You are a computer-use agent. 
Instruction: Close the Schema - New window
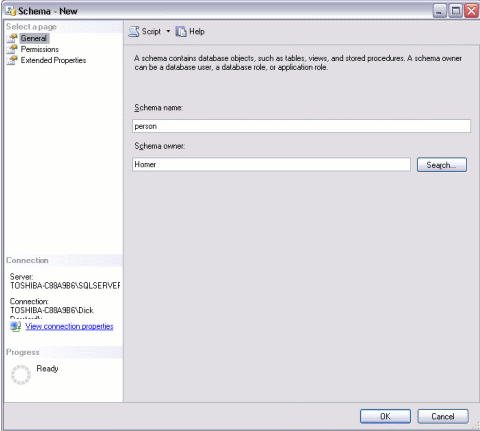point(472,11)
